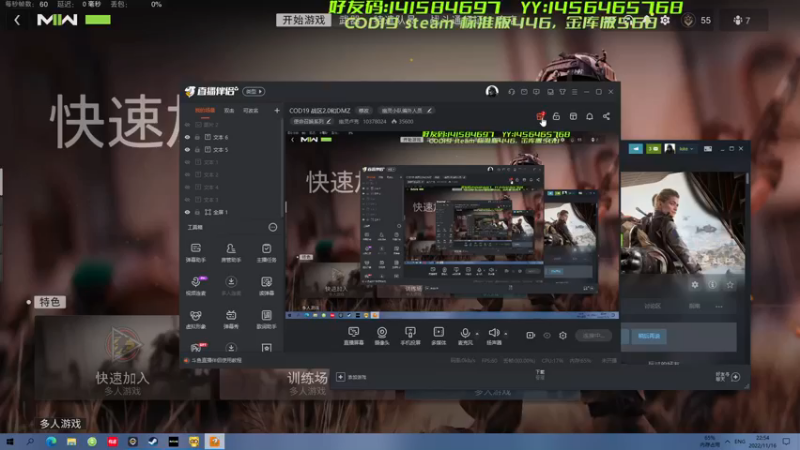
Task: Add a 多媒体 media source
Action: (x=438, y=336)
